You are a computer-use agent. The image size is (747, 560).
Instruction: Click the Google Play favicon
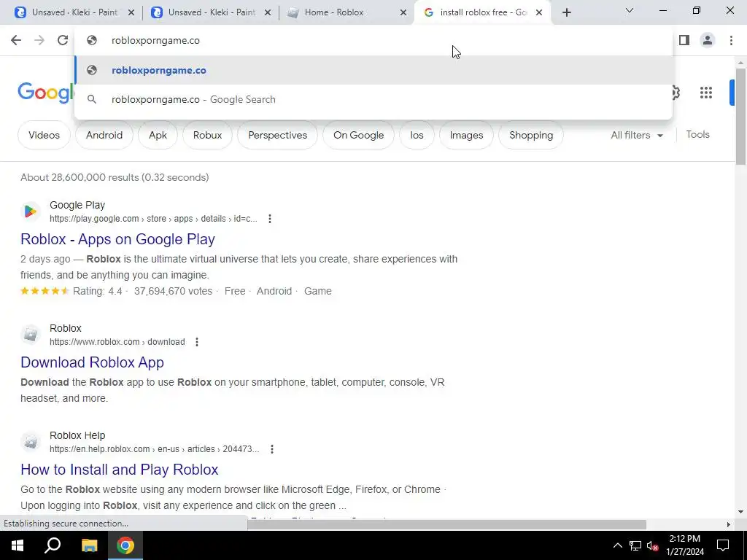31,211
